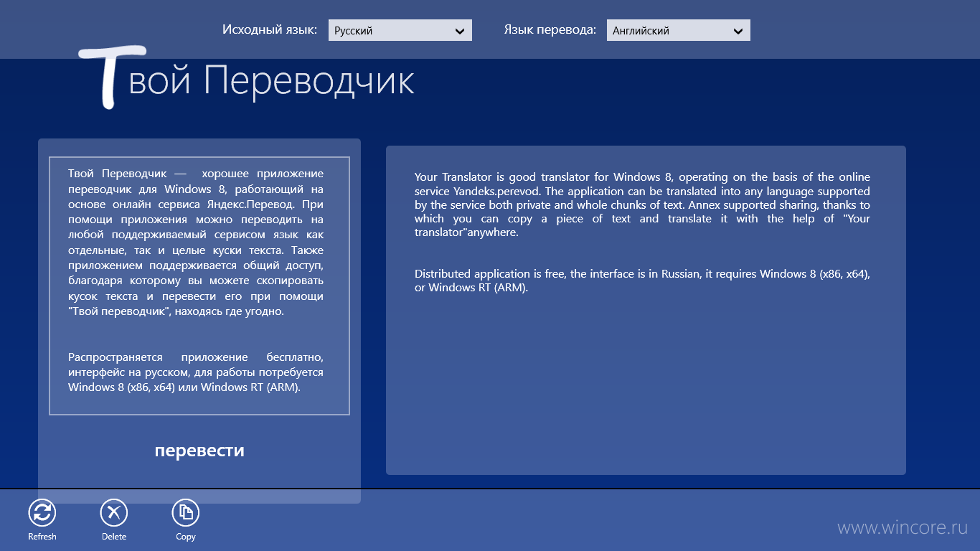This screenshot has height=551, width=980.
Task: Click the "Язык перевода:" label
Action: pyautogui.click(x=550, y=30)
